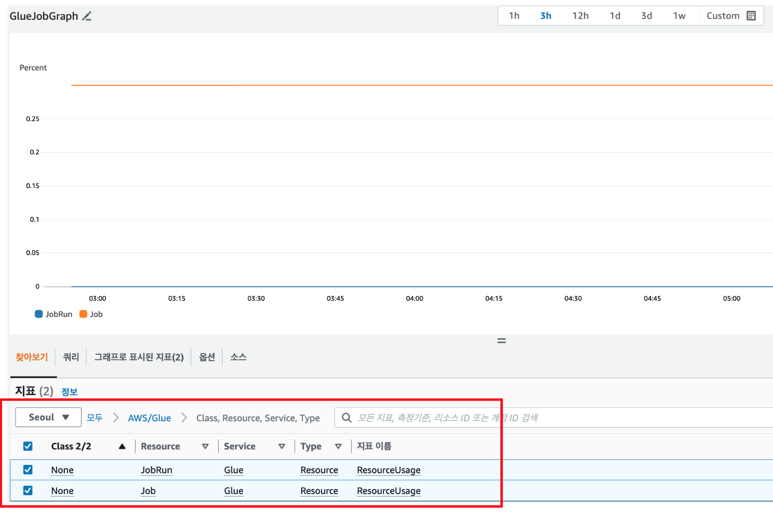
Task: Click the orange Job legend marker
Action: pos(84,314)
